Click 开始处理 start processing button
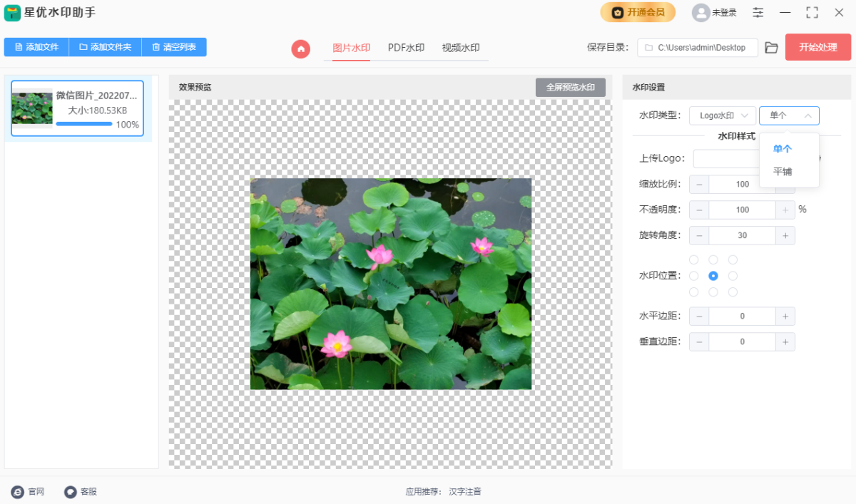Image resolution: width=856 pixels, height=504 pixels. click(x=817, y=48)
